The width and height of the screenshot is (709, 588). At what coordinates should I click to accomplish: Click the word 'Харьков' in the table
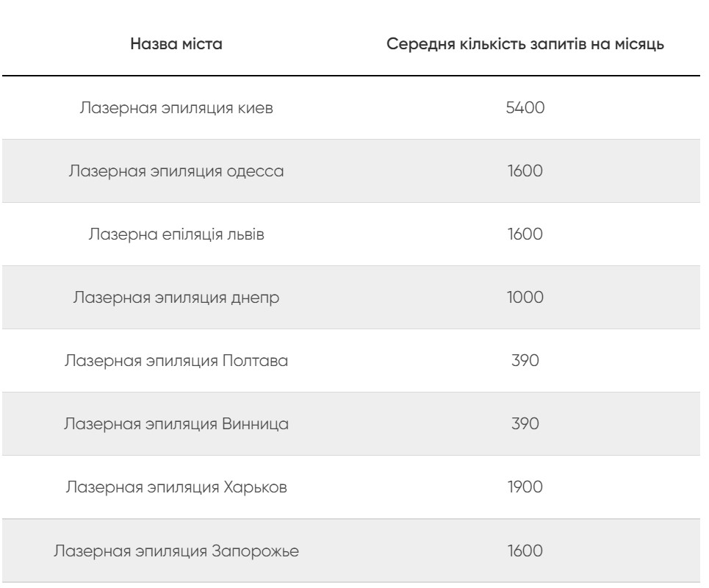point(255,487)
